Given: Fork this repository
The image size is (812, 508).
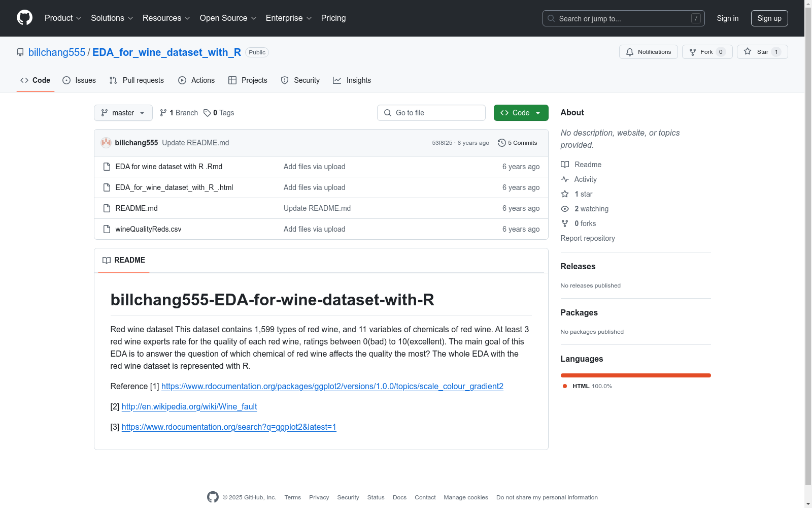Looking at the screenshot, I should point(707,52).
